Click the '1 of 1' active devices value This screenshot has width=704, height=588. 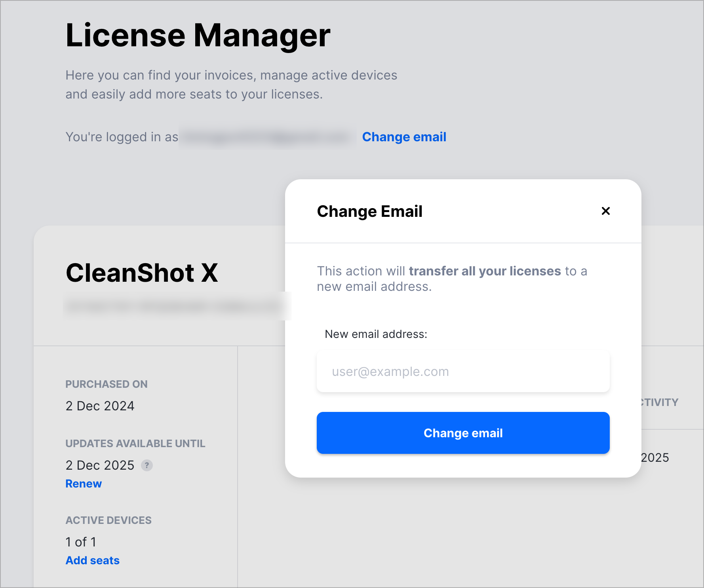[x=81, y=542]
